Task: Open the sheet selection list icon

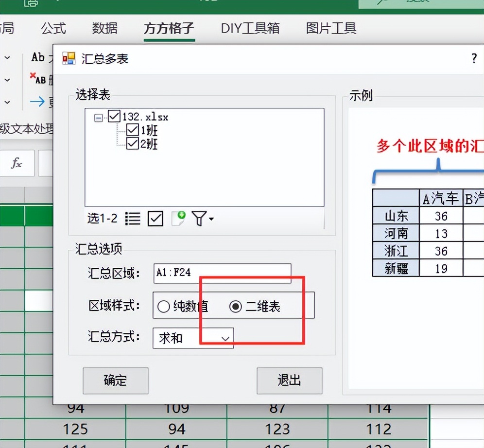Action: (133, 218)
